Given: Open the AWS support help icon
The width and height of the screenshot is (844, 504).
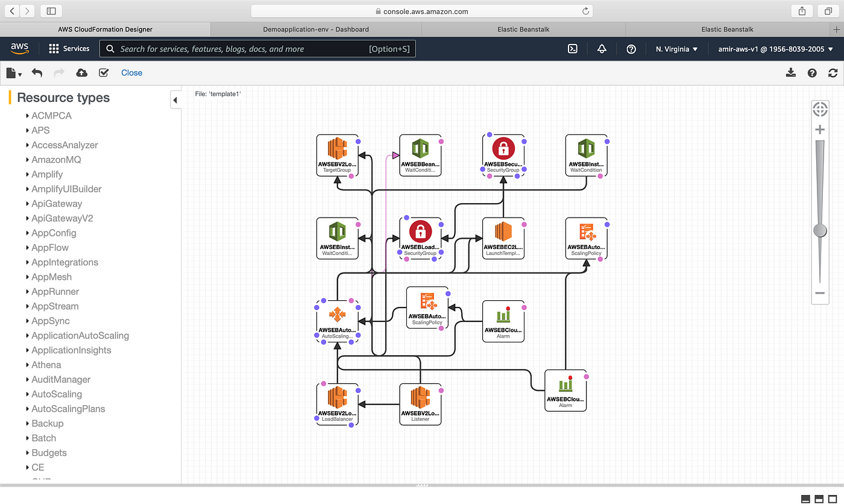Looking at the screenshot, I should point(631,49).
